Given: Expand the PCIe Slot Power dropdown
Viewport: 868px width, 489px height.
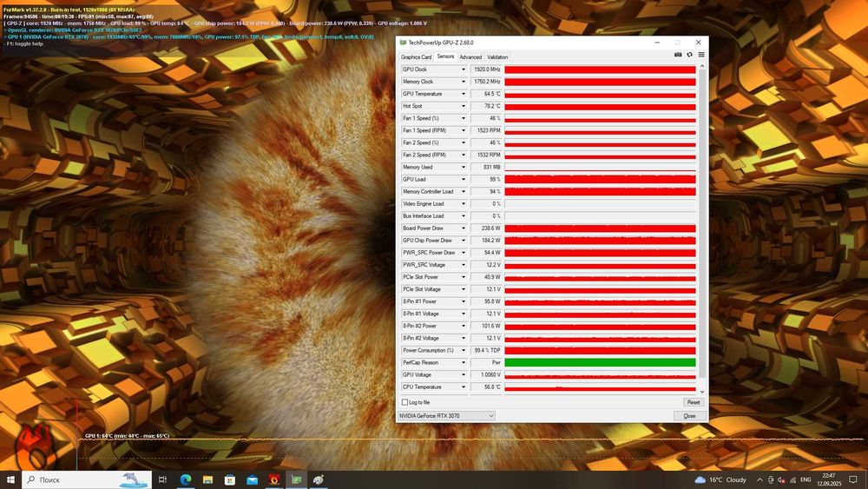Looking at the screenshot, I should tap(464, 277).
